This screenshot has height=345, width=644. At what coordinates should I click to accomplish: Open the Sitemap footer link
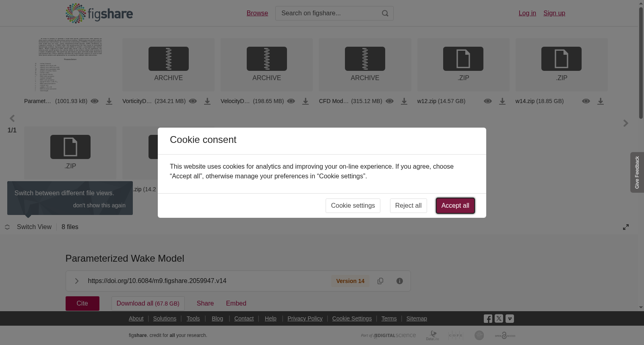[x=417, y=318]
